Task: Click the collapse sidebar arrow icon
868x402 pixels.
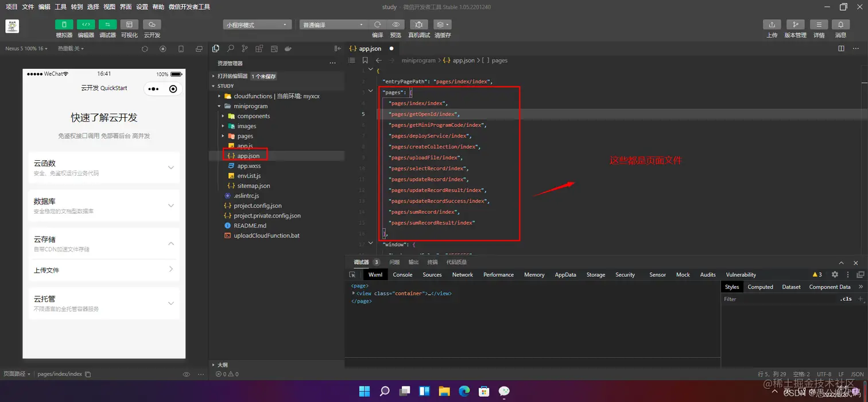Action: [x=338, y=49]
